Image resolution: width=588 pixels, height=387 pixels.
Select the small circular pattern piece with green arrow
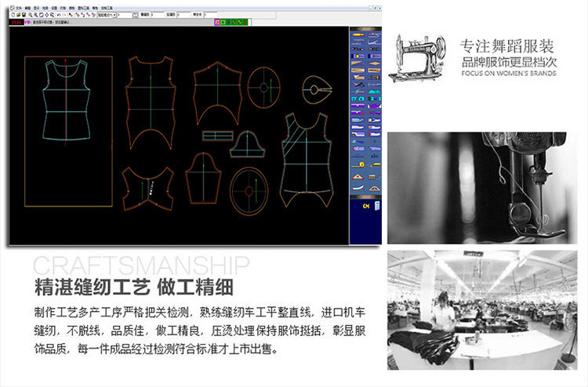(x=263, y=88)
